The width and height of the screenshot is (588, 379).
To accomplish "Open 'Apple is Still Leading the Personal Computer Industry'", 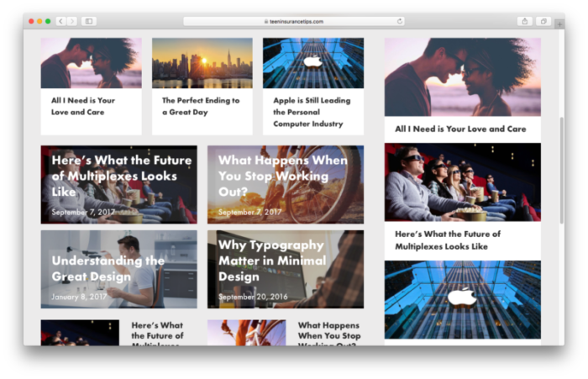I will [312, 112].
